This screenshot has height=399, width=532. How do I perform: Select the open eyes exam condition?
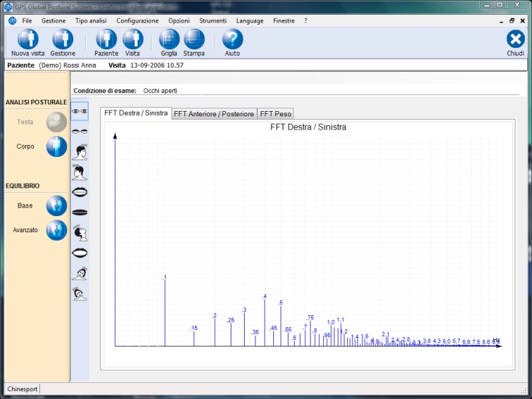click(80, 110)
